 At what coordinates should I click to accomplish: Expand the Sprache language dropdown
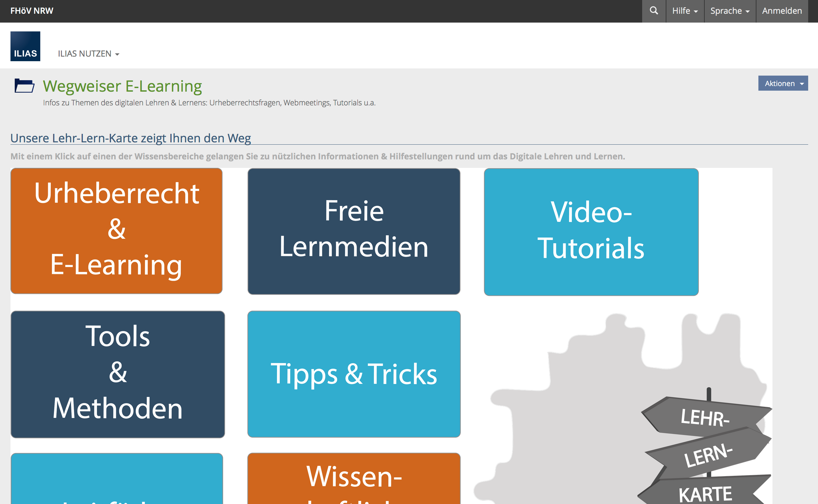tap(729, 11)
